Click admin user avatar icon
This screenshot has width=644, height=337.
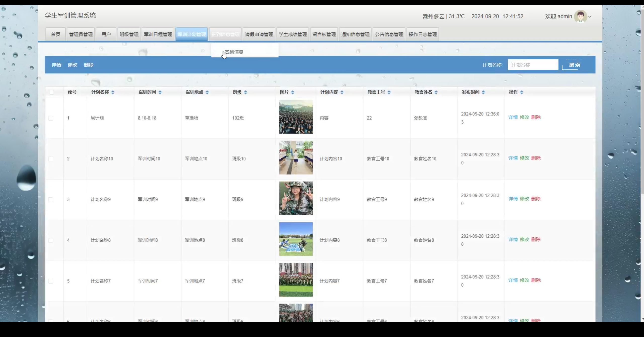point(580,17)
